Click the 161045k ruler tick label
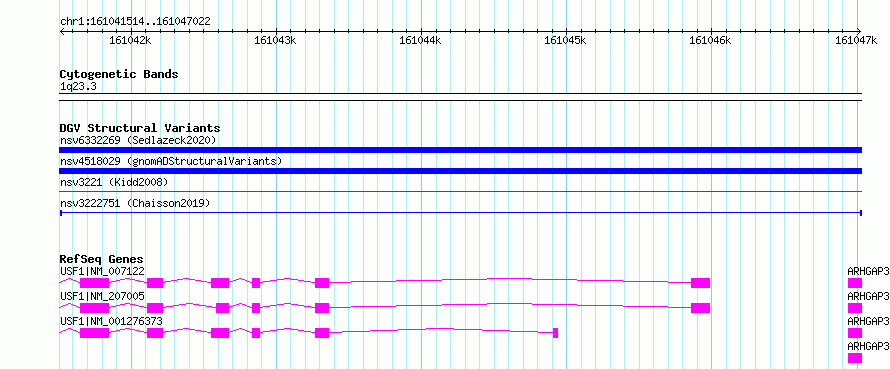Screen dimensions: 890x369 565,40
